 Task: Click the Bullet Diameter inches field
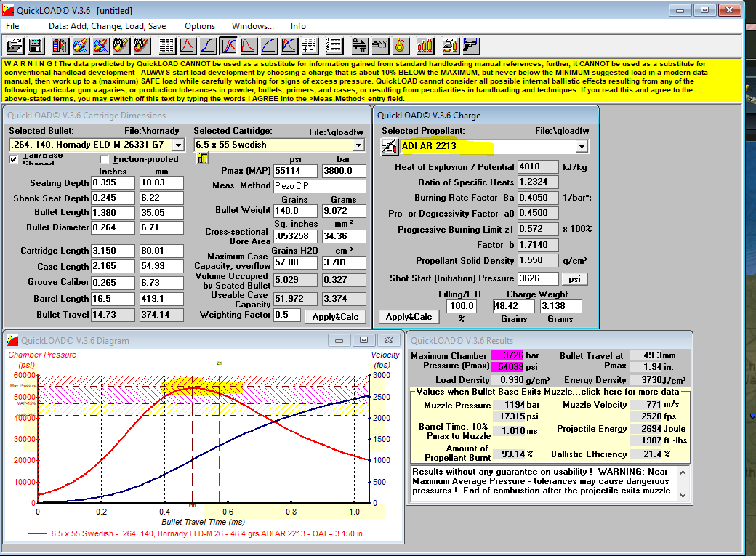[113, 227]
